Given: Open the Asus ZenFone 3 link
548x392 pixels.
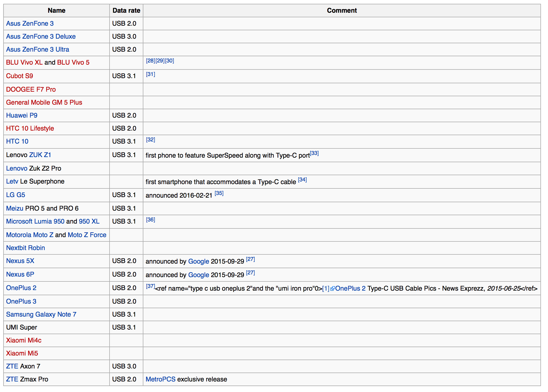Looking at the screenshot, I should (30, 24).
